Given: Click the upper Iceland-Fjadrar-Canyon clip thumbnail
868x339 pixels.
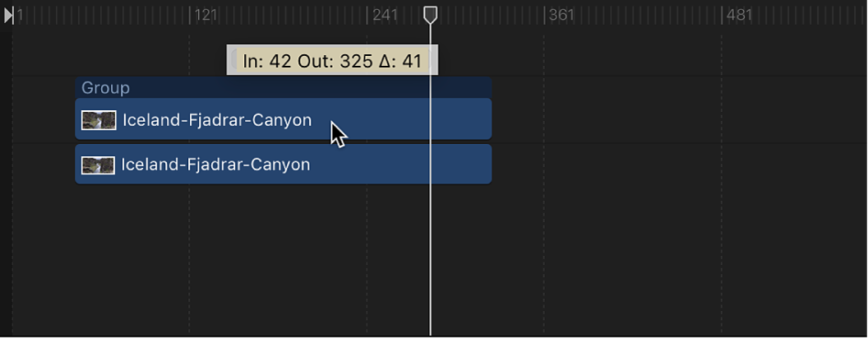Looking at the screenshot, I should point(99,120).
